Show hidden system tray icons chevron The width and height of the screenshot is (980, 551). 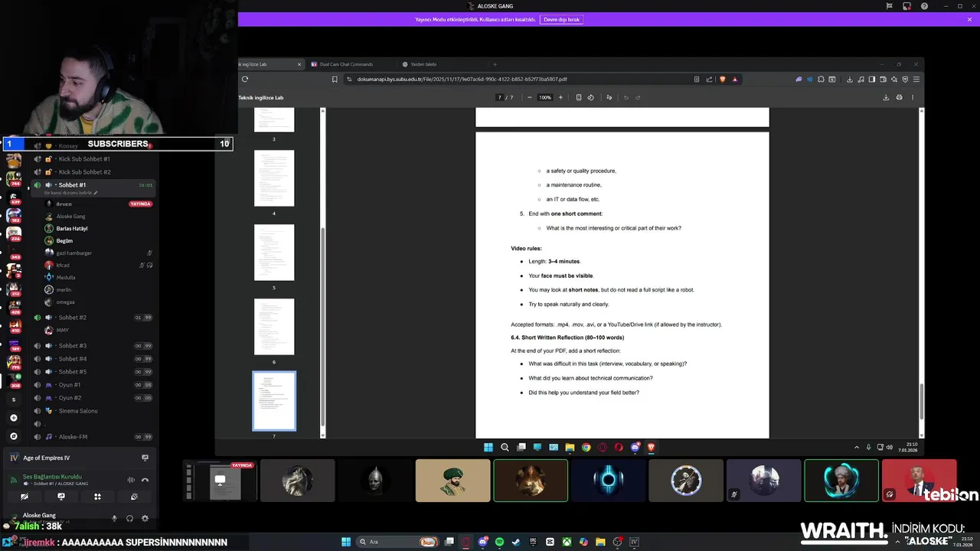pos(857,447)
